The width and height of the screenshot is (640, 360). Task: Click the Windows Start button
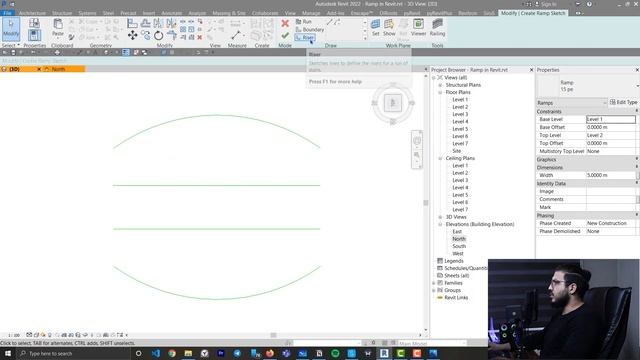(x=8, y=353)
